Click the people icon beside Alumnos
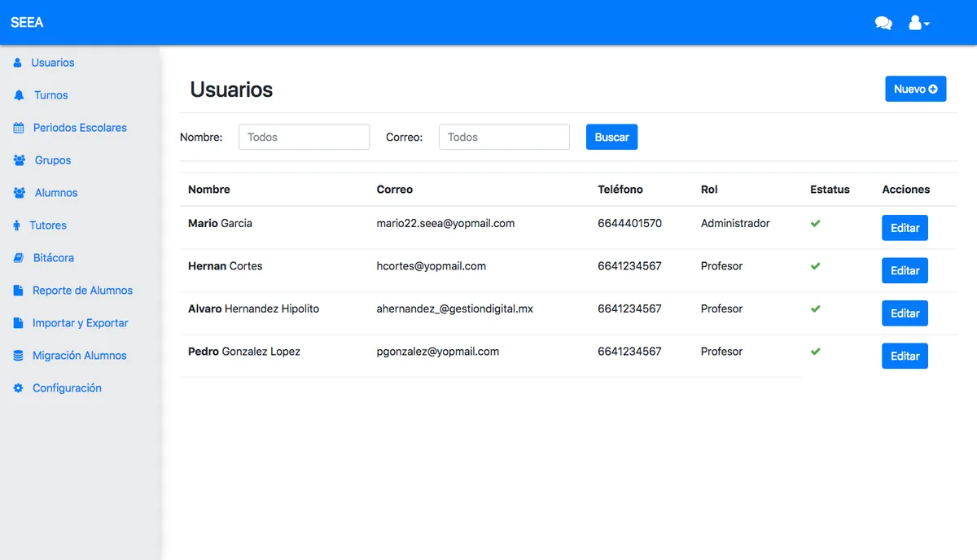Screen dimensions: 977x560 [20, 193]
